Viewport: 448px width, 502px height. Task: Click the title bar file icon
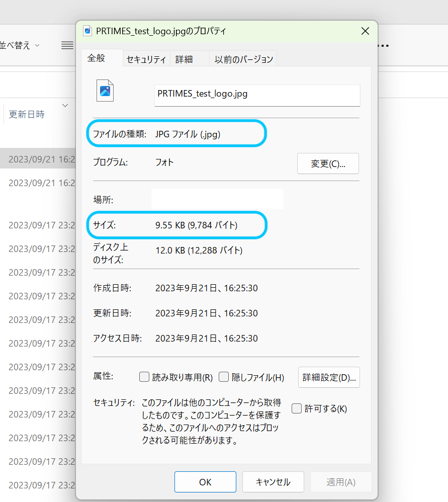point(88,31)
